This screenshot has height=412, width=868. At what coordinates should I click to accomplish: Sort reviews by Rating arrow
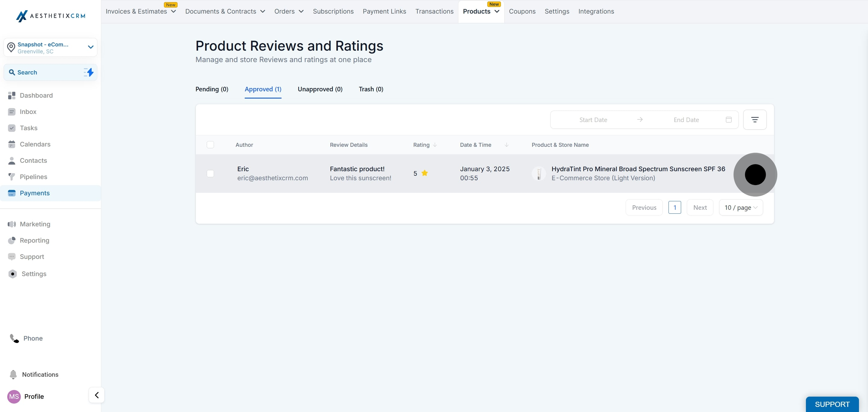[x=435, y=145]
